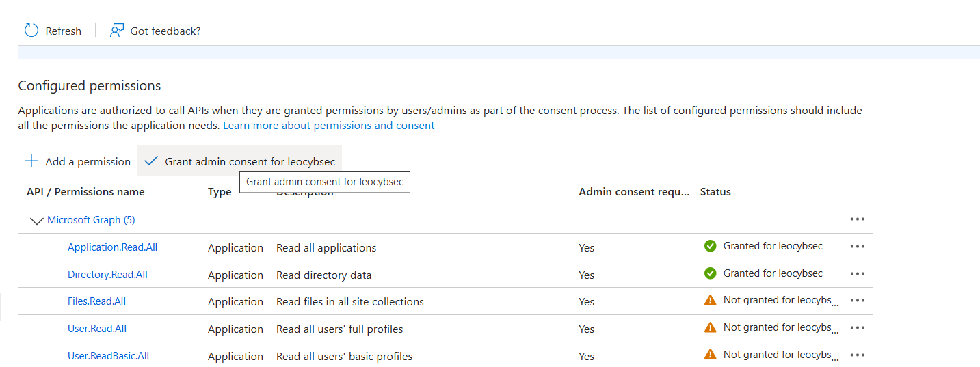Click the checkmark icon for Grant admin consent
The height and width of the screenshot is (367, 980).
[x=151, y=161]
